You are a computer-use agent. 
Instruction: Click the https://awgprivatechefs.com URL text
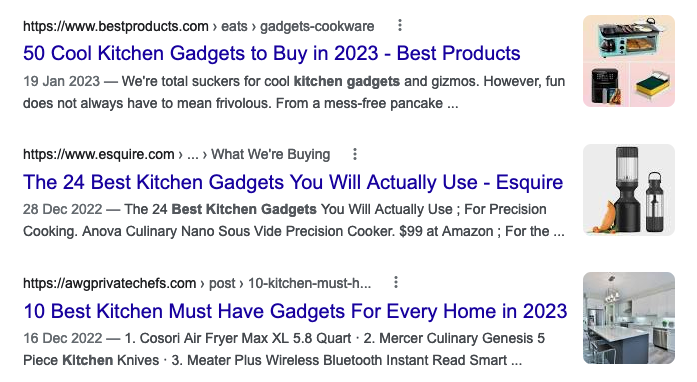109,283
